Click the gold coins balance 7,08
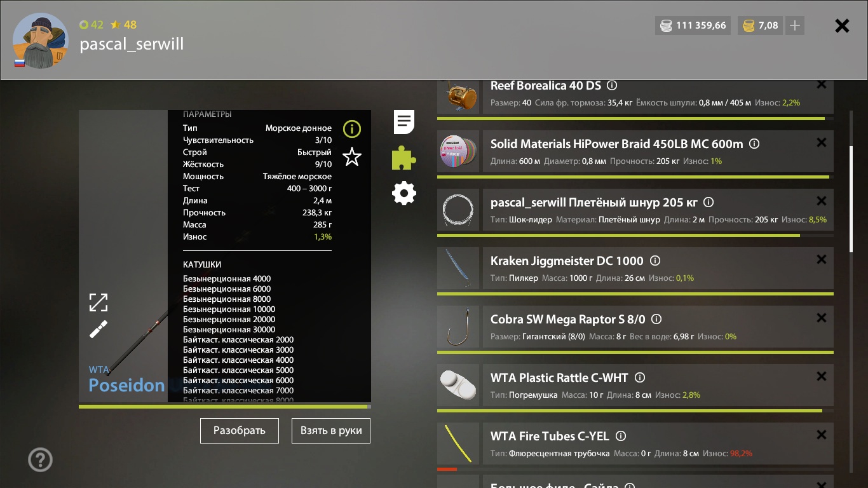868x488 pixels. pos(760,25)
